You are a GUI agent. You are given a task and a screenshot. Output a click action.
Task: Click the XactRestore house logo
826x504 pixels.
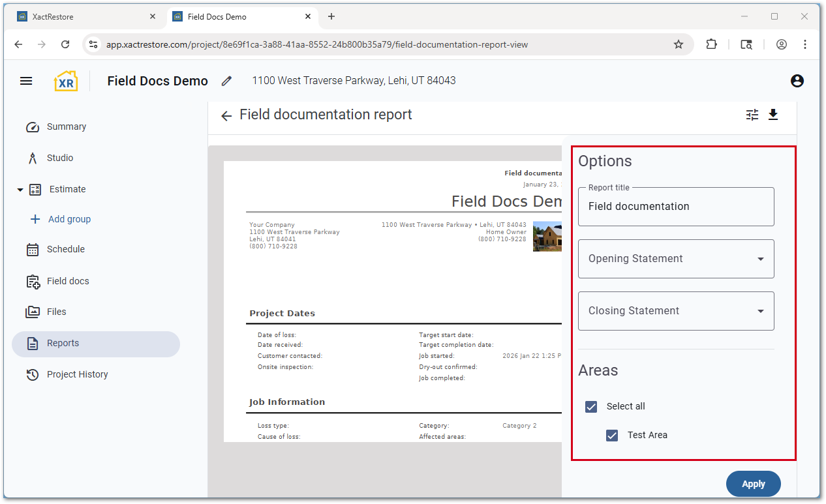tap(66, 81)
